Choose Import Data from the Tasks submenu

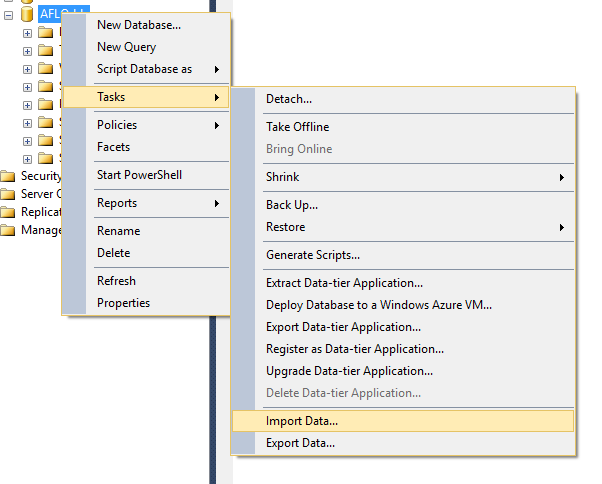302,421
